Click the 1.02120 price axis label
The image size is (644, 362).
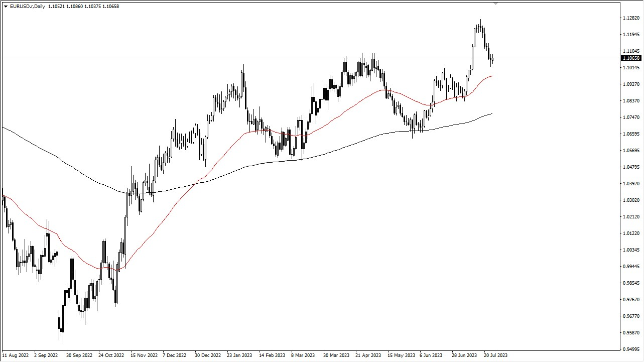click(631, 217)
